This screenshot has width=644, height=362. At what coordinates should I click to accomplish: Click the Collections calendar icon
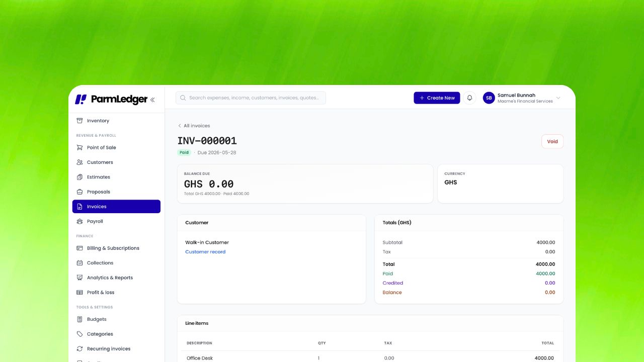click(x=79, y=263)
